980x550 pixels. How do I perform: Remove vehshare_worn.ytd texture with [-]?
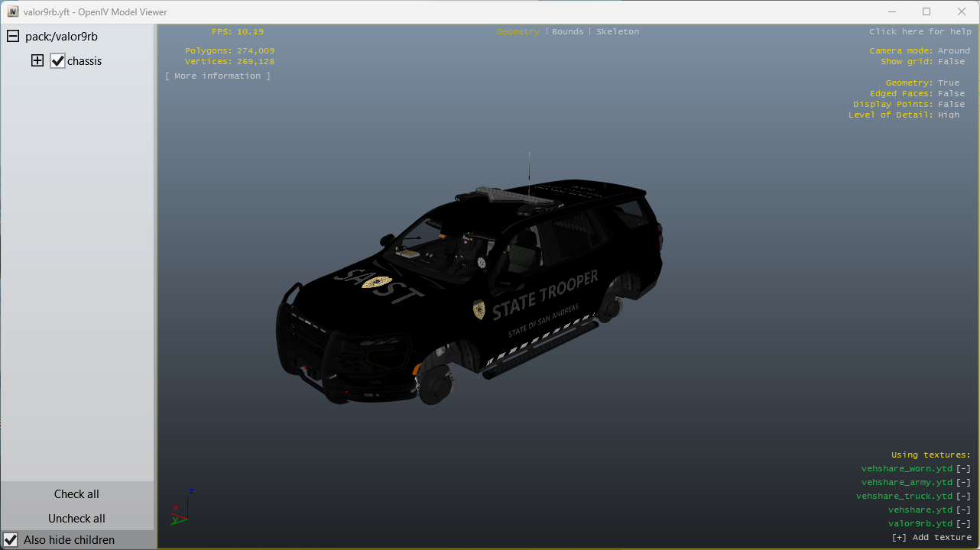point(963,469)
